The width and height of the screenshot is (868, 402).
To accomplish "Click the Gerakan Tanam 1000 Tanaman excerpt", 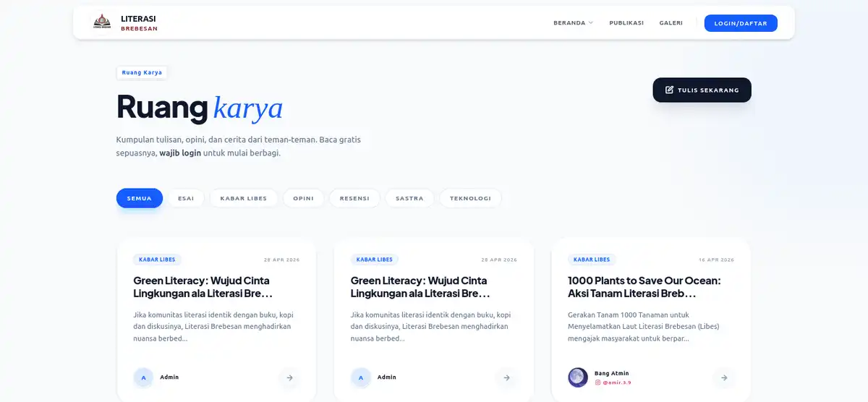I will (644, 326).
